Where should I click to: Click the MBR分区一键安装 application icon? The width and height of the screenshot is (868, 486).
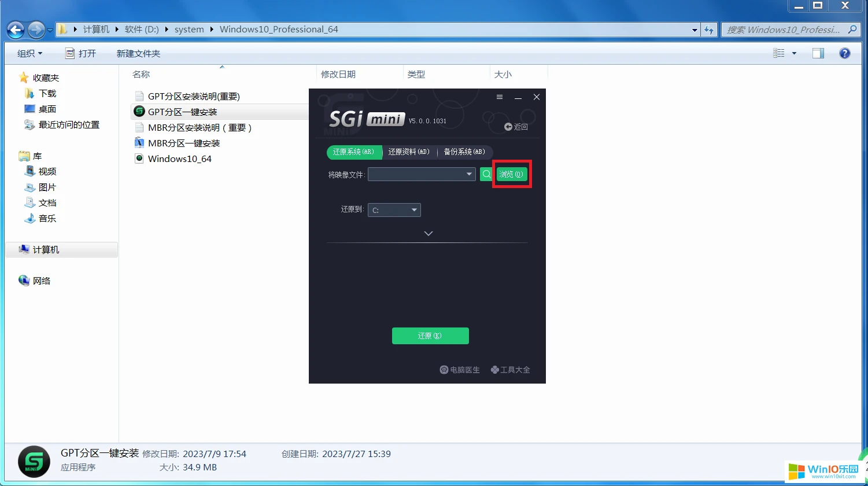139,143
